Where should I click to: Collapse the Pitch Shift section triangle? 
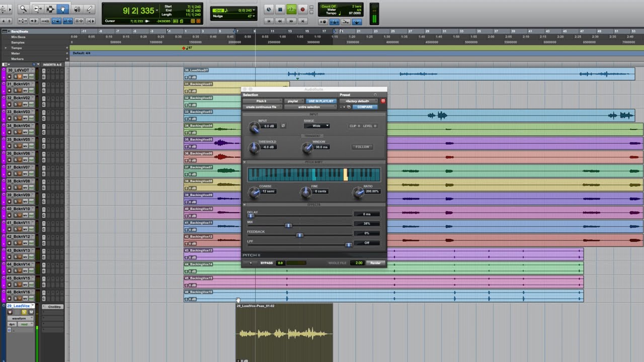point(245,162)
